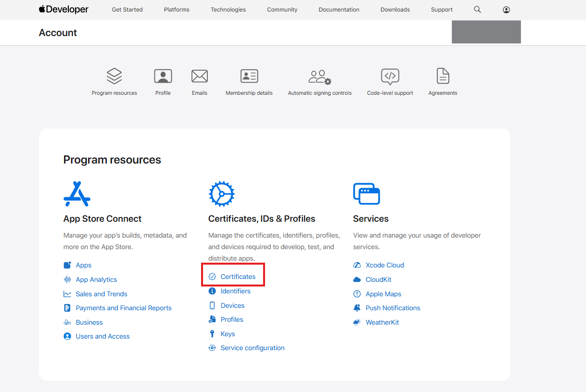Click the waveform icon beside App Analytics
Viewport: 586px width, 392px height.
(67, 279)
